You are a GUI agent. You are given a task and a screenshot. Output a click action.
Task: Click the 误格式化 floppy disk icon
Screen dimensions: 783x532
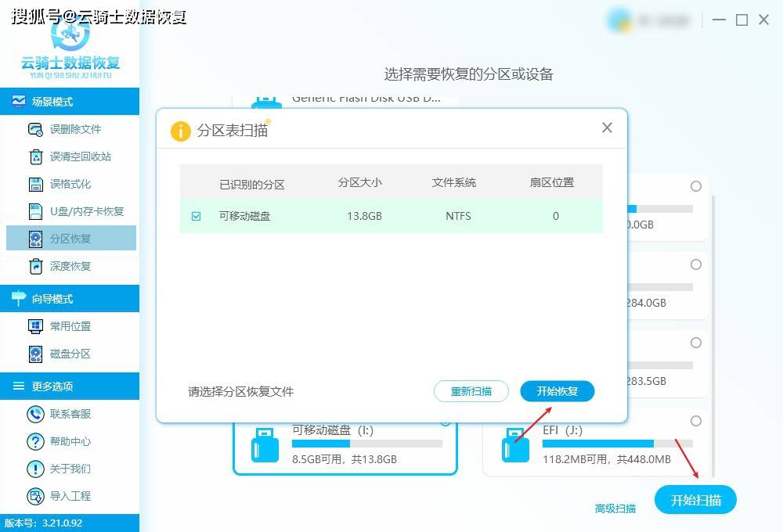(35, 184)
